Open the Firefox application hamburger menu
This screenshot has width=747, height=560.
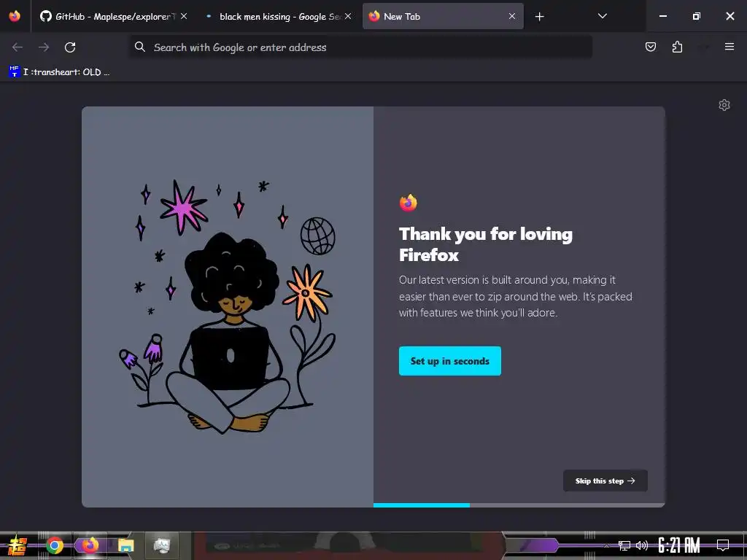point(729,47)
